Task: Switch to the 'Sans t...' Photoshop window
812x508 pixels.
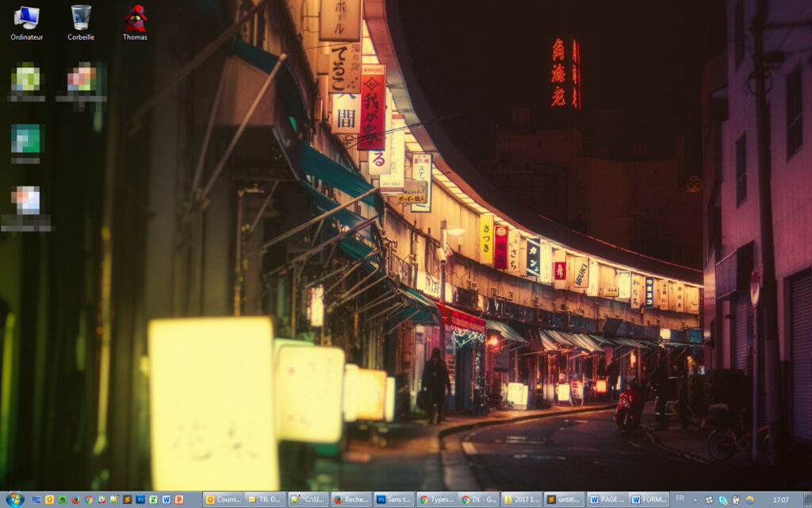Action: 395,499
